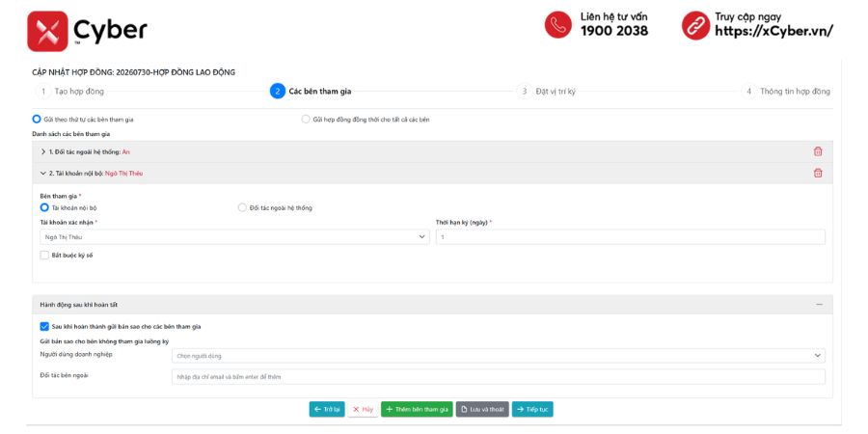Collapse the Hành động sau khi hoàn tất panel
The width and height of the screenshot is (868, 434).
[x=819, y=305]
